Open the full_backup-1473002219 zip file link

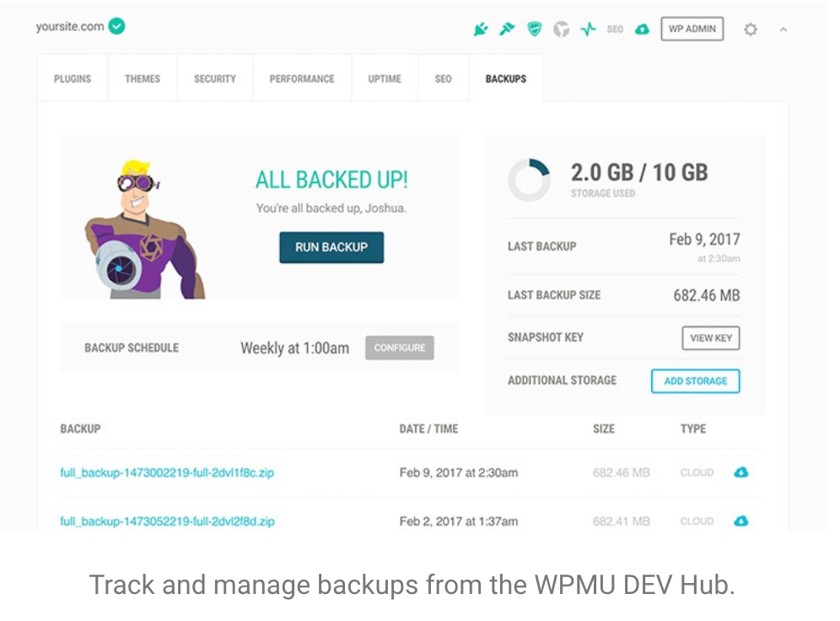(x=166, y=472)
